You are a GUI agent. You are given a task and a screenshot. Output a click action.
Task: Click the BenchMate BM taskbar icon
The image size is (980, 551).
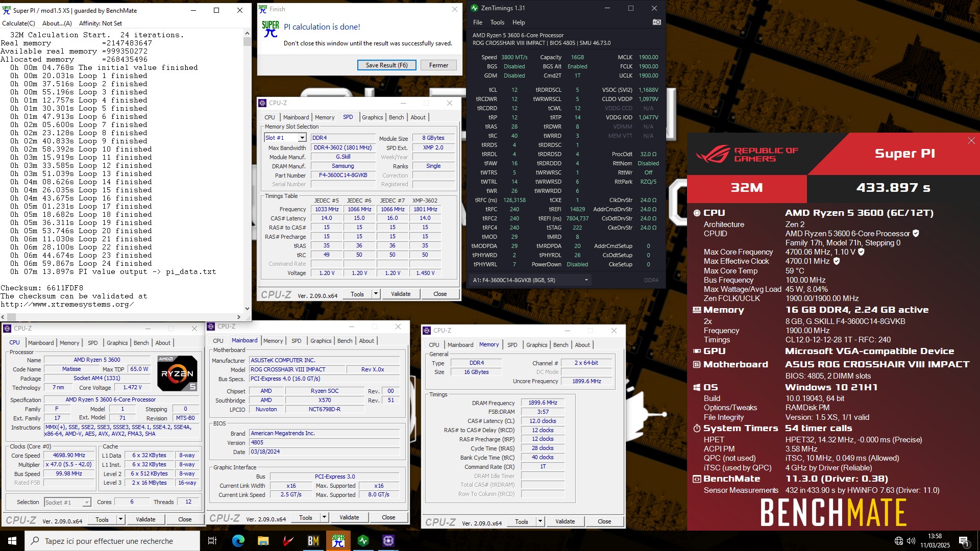click(x=313, y=541)
